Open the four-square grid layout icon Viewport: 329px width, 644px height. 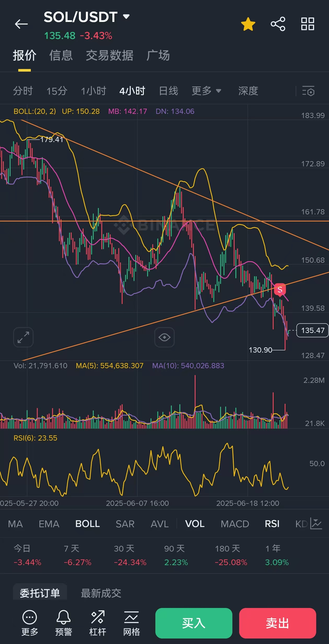(x=308, y=24)
